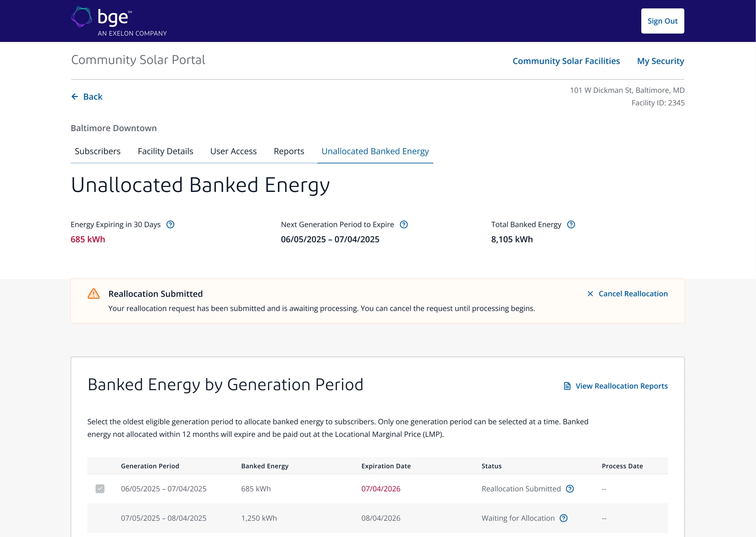Select the Unallocated Banked Energy tab
Viewport: 756px width, 537px height.
tap(375, 151)
